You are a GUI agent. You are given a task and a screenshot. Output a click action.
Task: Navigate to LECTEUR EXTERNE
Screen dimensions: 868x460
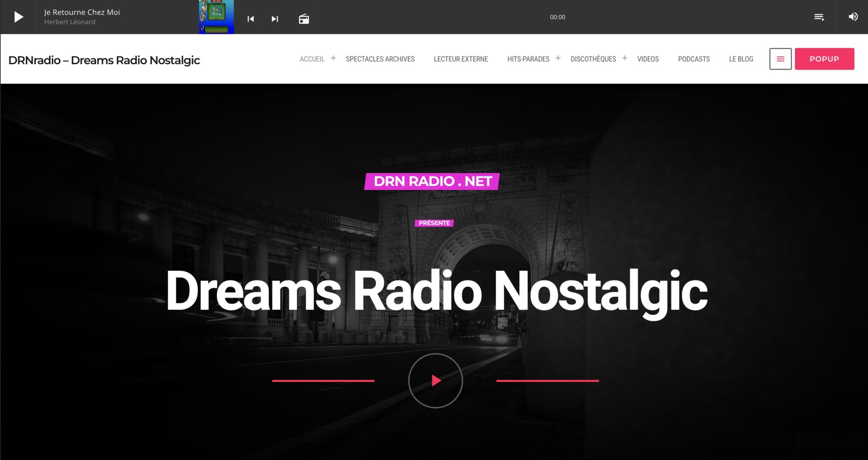coord(461,59)
